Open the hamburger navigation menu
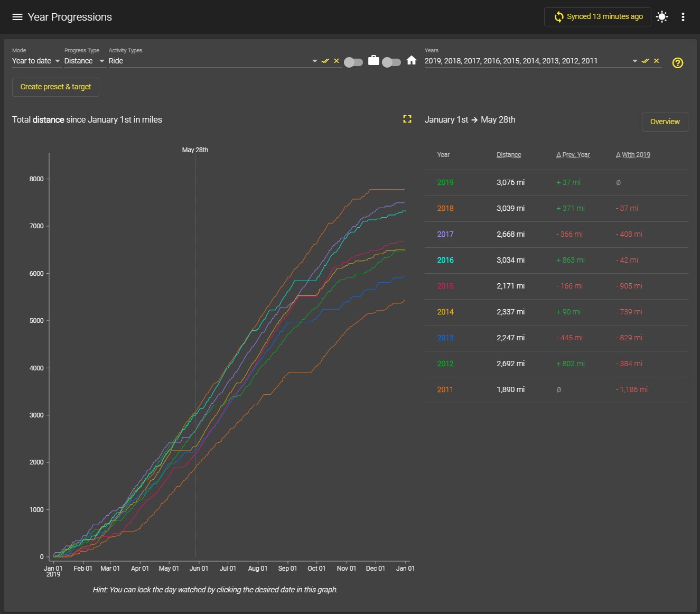 (x=17, y=17)
